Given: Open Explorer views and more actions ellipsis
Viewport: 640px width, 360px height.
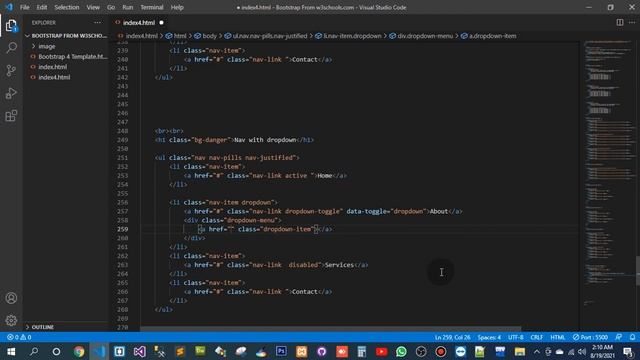Looking at the screenshot, I should [x=97, y=22].
